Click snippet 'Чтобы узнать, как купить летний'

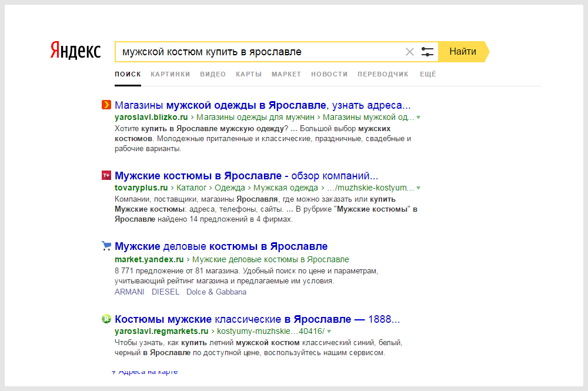click(175, 343)
